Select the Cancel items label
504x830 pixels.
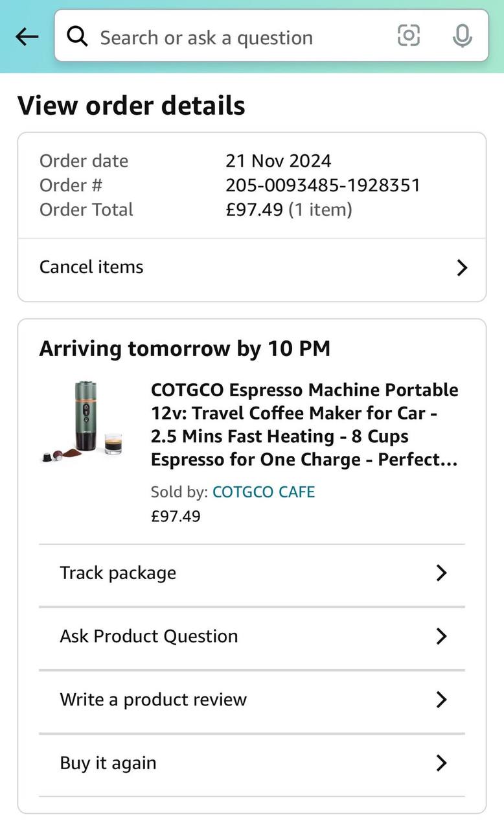[x=91, y=267]
